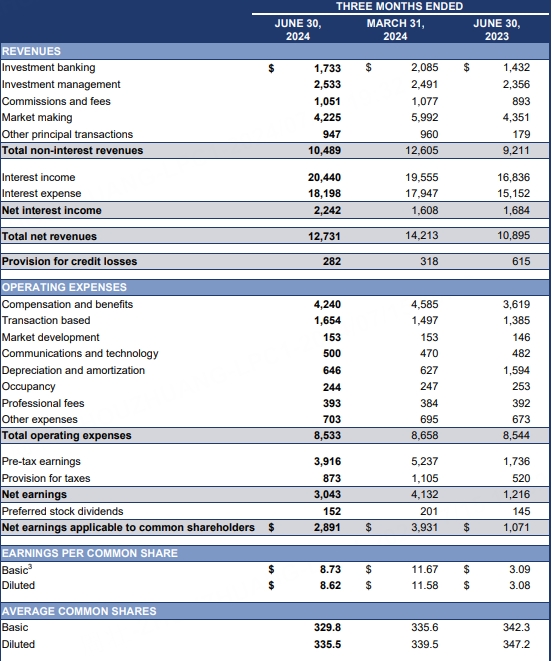Select the Investment banking row label
The width and height of the screenshot is (552, 661).
click(48, 67)
